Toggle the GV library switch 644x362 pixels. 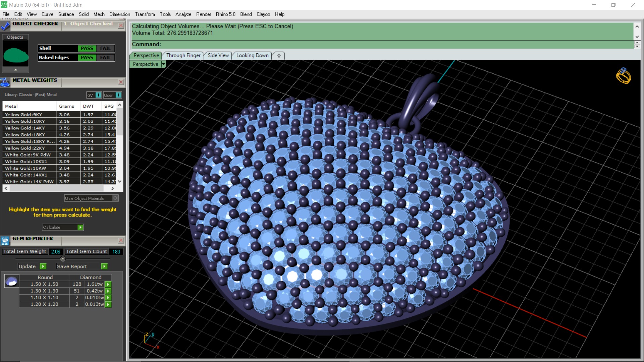click(98, 95)
